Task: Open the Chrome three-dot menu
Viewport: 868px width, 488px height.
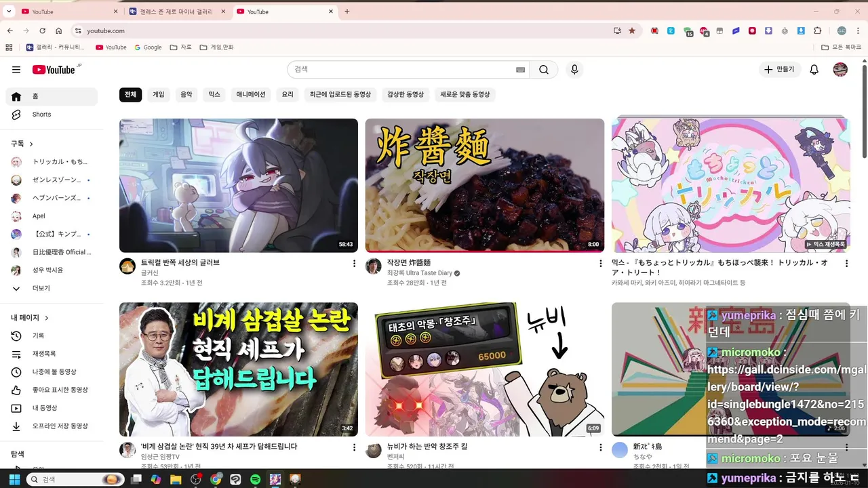Action: point(859,30)
